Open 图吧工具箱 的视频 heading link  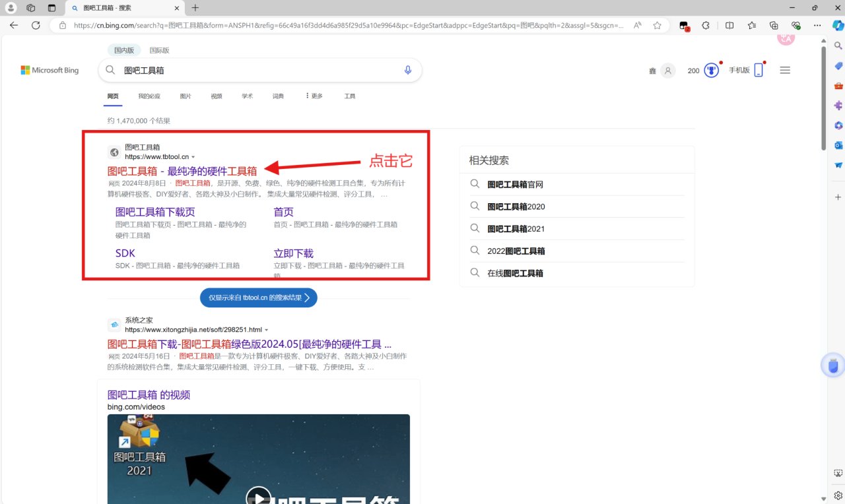click(x=149, y=395)
